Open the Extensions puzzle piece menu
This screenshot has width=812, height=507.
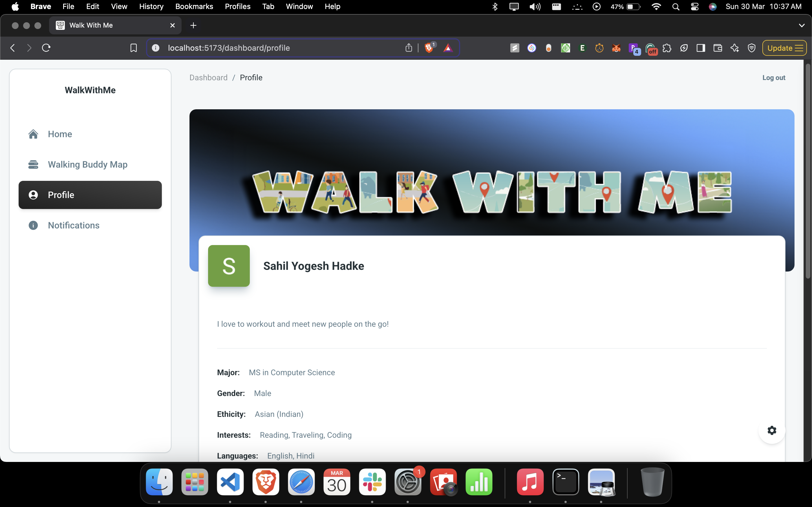click(667, 48)
